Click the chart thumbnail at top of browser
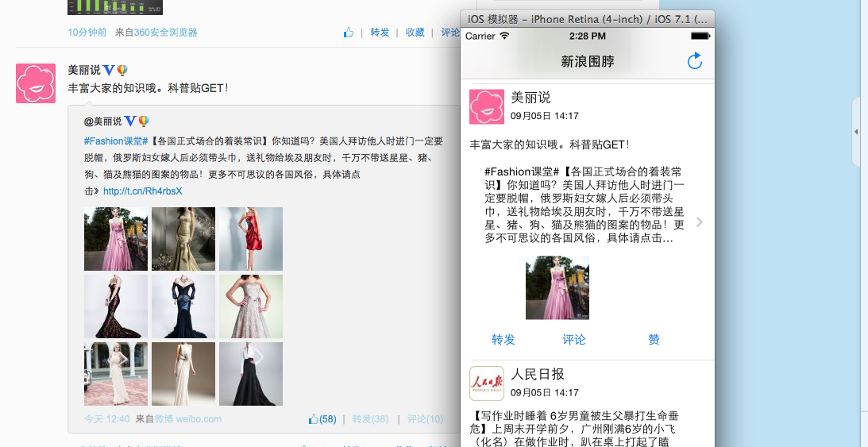868x447 pixels. coord(115,7)
